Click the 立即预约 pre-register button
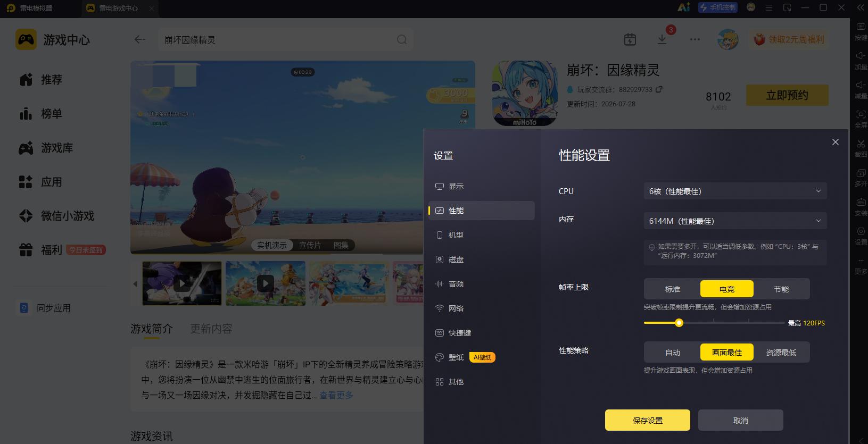The height and width of the screenshot is (444, 868). point(787,95)
